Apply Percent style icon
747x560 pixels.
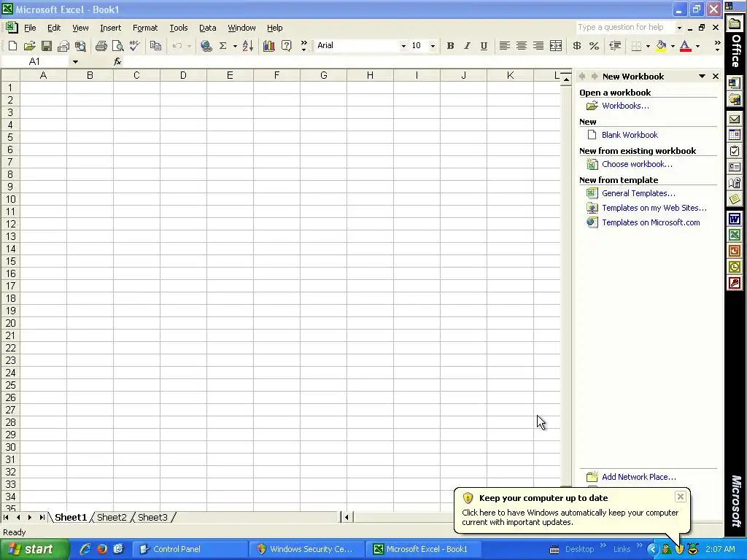[x=594, y=46]
